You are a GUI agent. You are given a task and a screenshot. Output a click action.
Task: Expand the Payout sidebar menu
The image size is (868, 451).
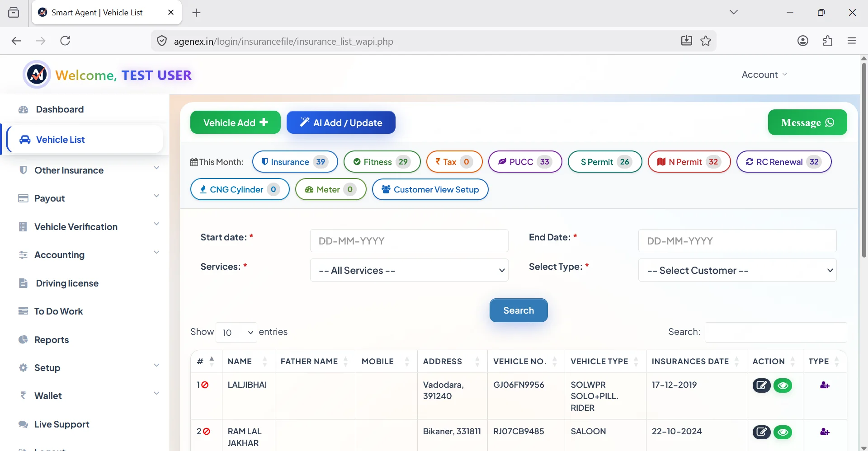pyautogui.click(x=89, y=198)
